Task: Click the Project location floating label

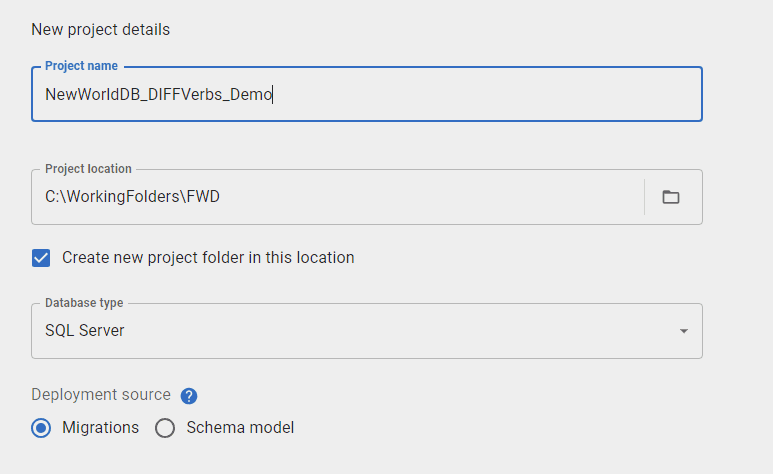Action: (x=88, y=169)
